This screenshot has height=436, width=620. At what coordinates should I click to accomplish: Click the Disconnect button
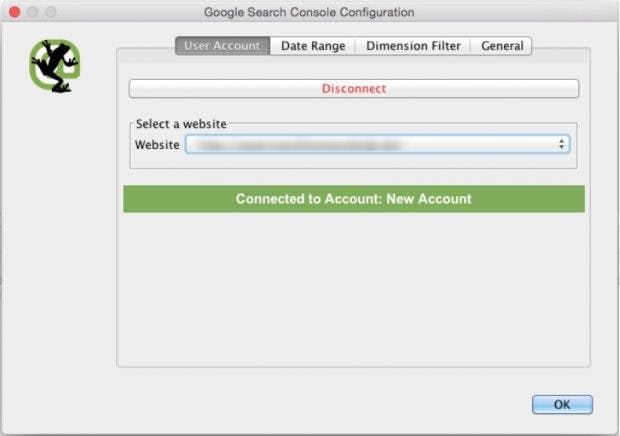coord(353,89)
